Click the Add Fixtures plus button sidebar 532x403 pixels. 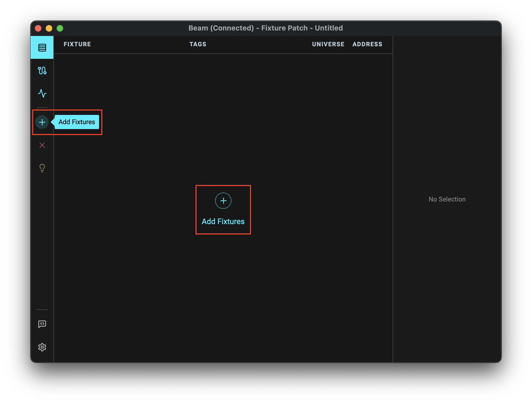tap(42, 122)
